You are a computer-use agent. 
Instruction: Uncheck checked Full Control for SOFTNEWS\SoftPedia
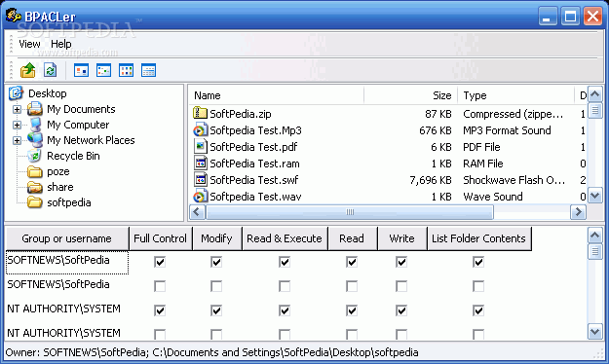(160, 262)
